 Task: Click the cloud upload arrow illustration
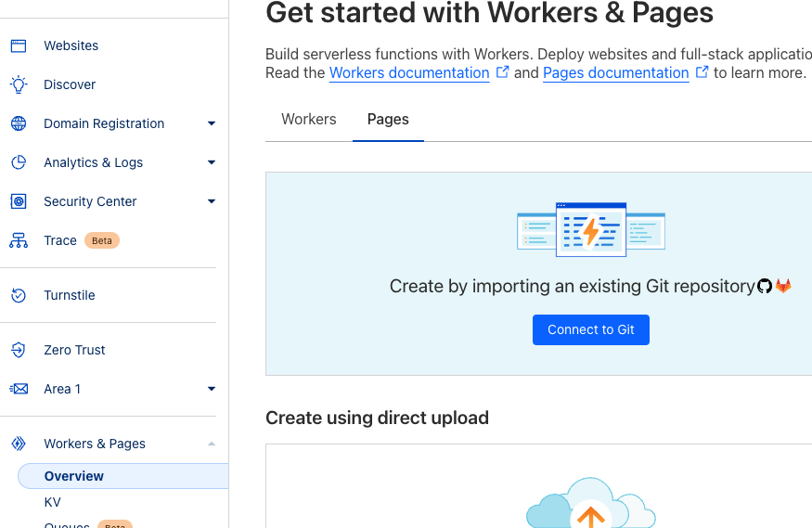pyautogui.click(x=591, y=502)
